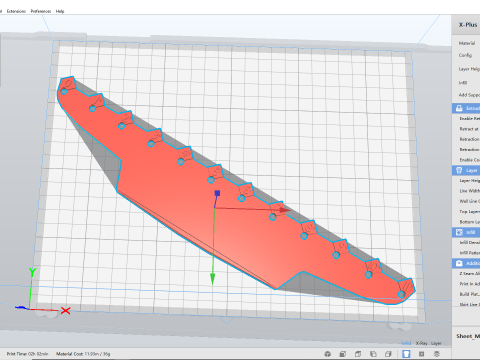Click the Layer section icon

(459, 170)
